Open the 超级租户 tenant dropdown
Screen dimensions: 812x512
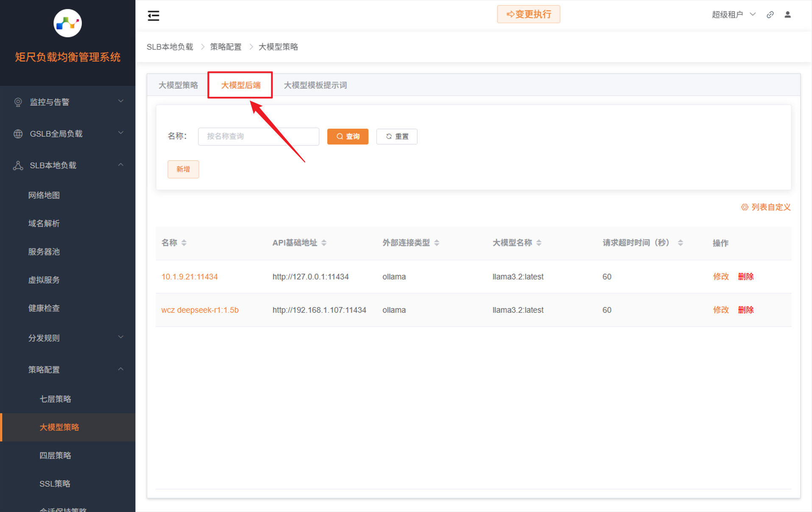click(x=733, y=15)
